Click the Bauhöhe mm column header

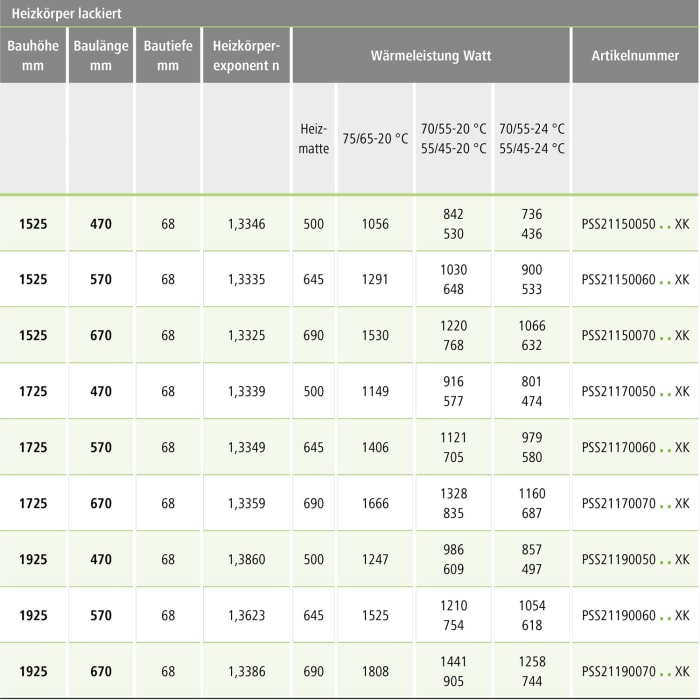point(32,56)
